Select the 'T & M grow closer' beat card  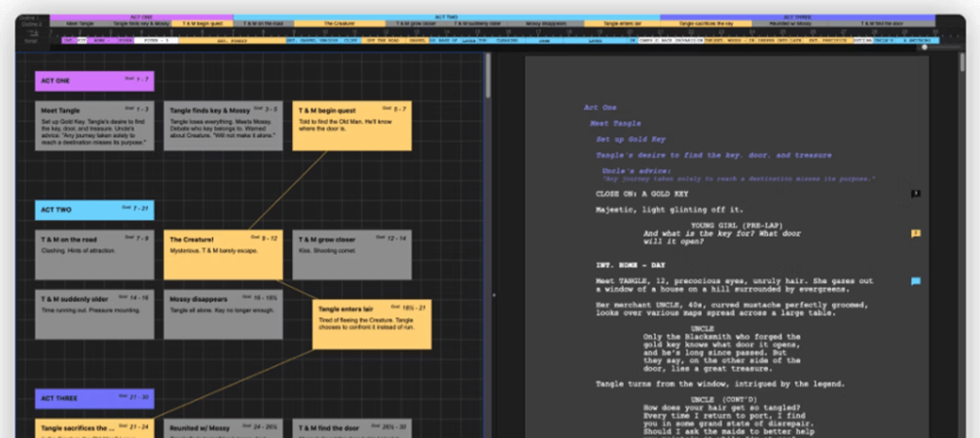352,254
